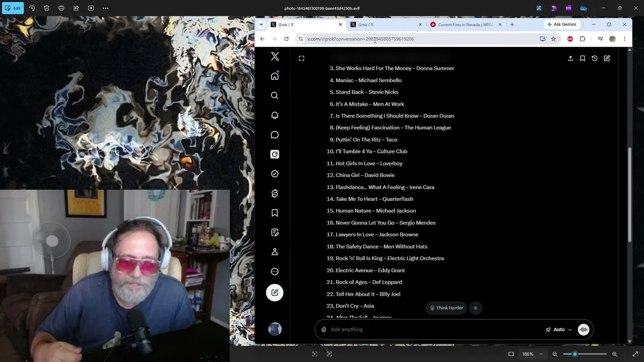
Task: Install app icon in address bar
Action: click(542, 39)
